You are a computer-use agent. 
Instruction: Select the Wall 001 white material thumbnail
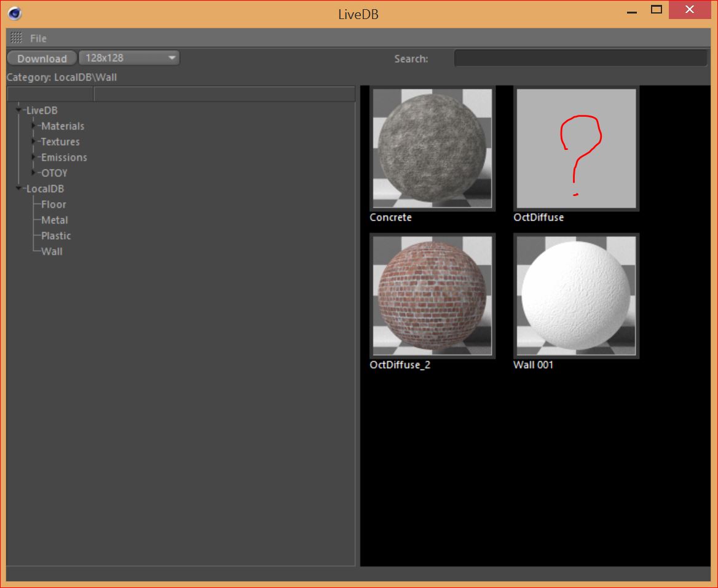point(576,296)
